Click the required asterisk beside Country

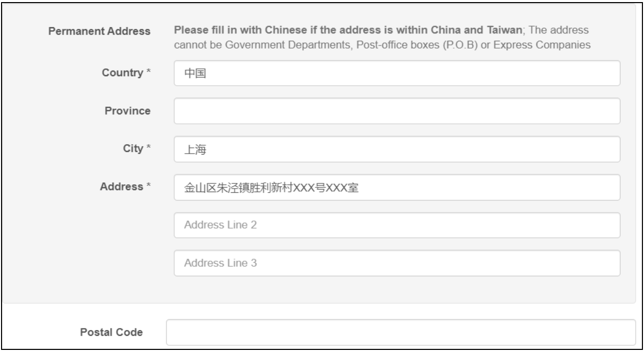point(149,72)
